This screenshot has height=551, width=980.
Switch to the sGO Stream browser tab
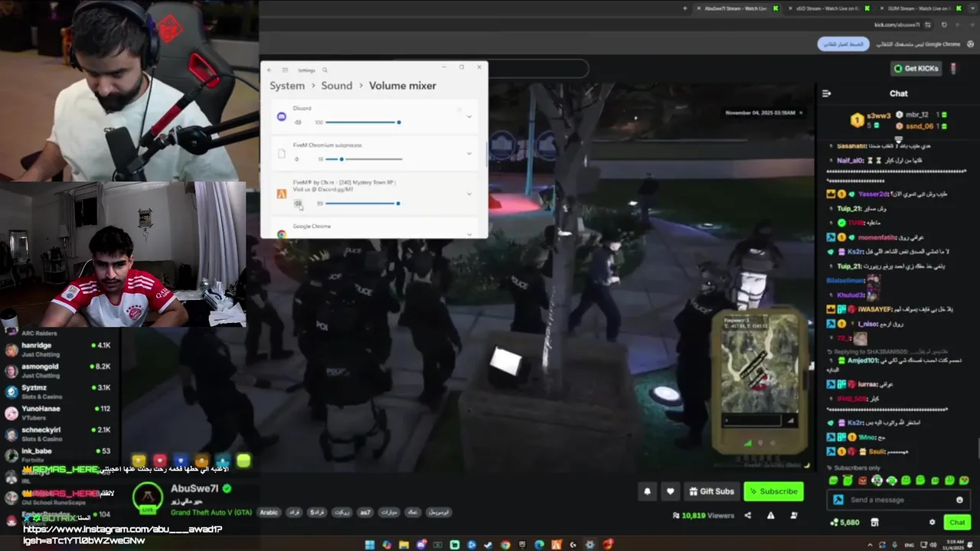click(x=827, y=8)
